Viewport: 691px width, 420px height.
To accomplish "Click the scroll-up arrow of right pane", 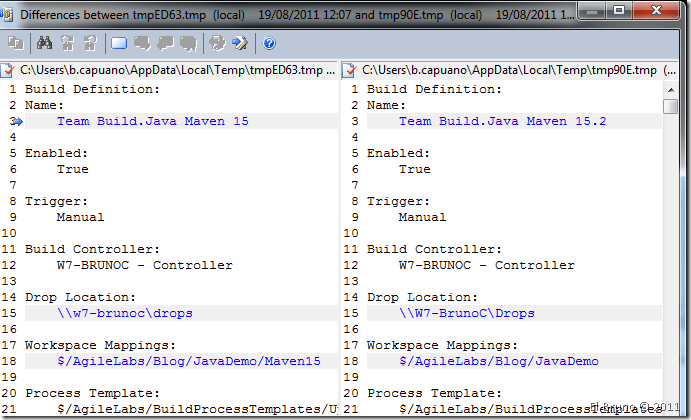I will click(x=670, y=88).
